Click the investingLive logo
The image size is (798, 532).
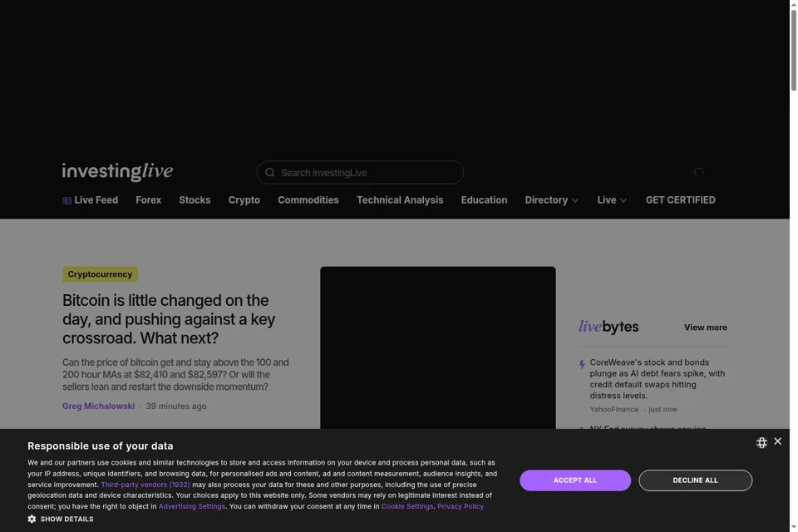point(117,172)
